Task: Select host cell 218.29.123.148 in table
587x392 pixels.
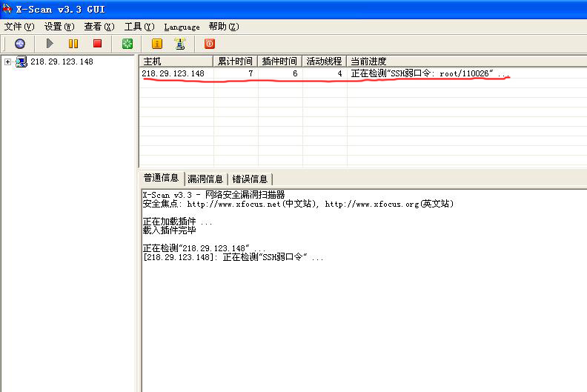Action: tap(173, 73)
